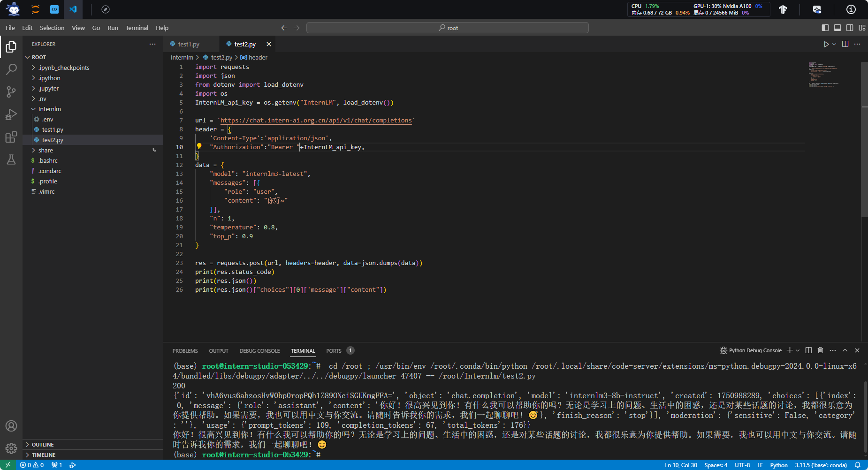The width and height of the screenshot is (868, 470).
Task: Switch to the PROBLEMS panel tab
Action: 185,351
